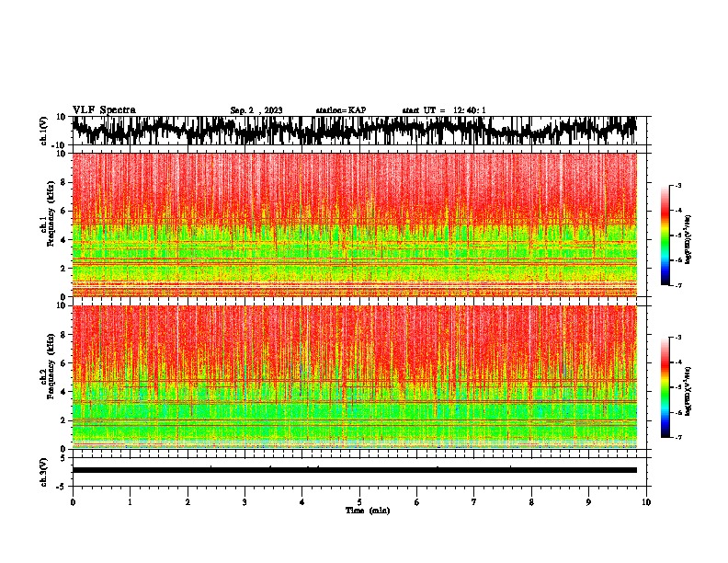Click the "-5" label on ch.1 colorbar
The image size is (728, 563).
pyautogui.click(x=677, y=236)
